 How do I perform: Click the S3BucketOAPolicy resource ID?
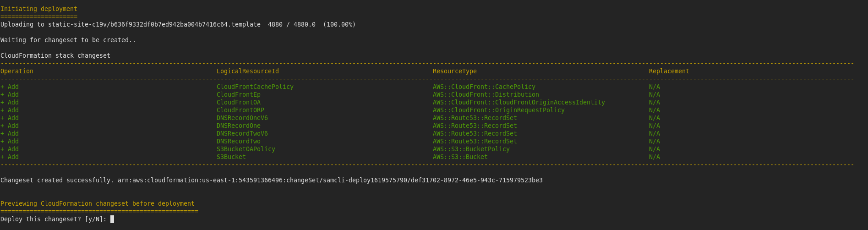click(246, 149)
